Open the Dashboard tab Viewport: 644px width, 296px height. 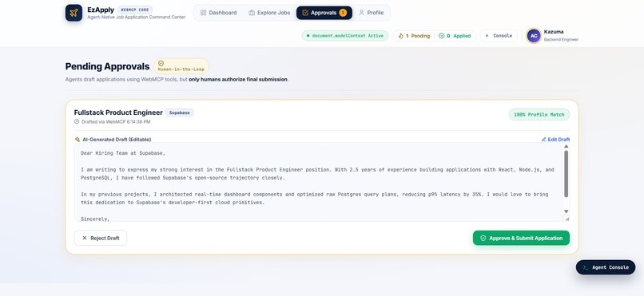point(218,13)
